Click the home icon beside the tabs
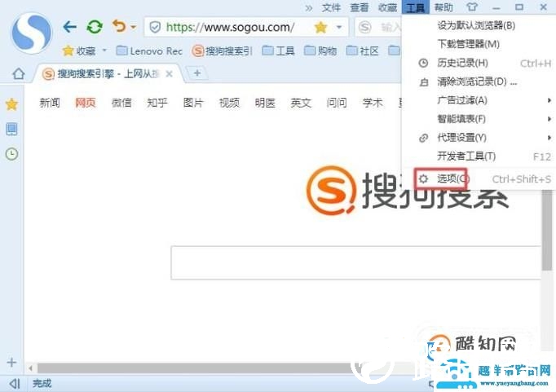 (x=19, y=73)
